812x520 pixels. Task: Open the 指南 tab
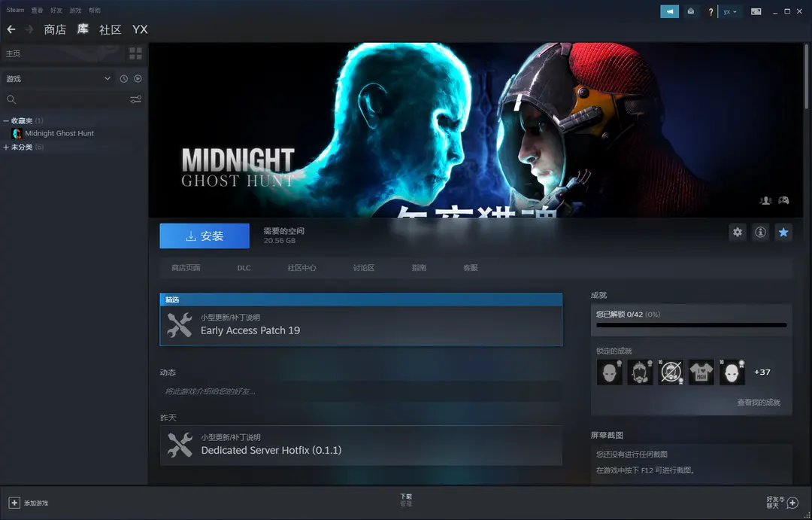click(x=419, y=268)
